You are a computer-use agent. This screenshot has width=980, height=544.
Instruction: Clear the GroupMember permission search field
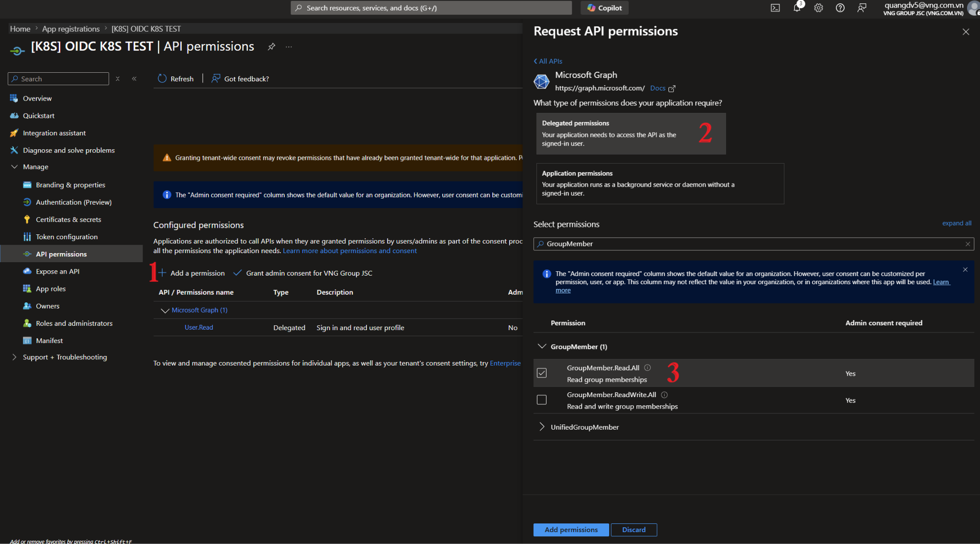[968, 244]
